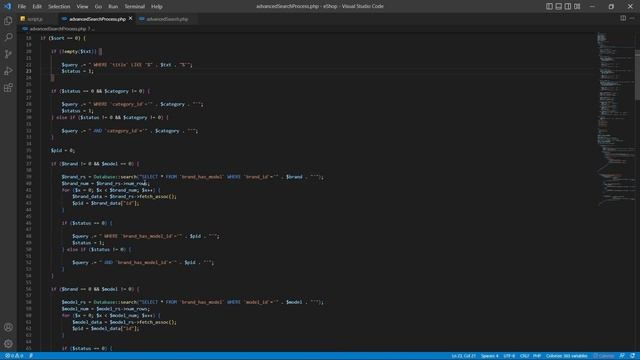Image resolution: width=640 pixels, height=360 pixels.
Task: Click line number 56 in the gutter
Action: coord(29,289)
